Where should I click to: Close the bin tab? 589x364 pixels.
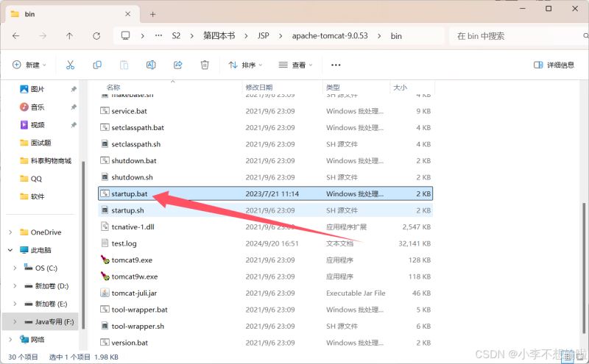(127, 14)
